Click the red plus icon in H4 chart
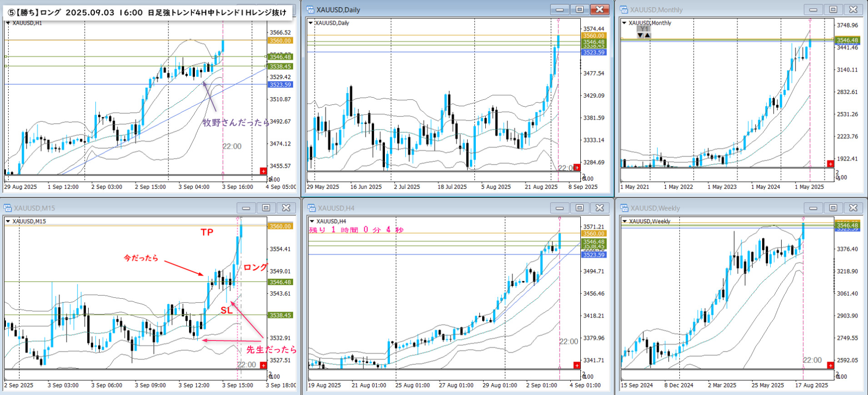The image size is (868, 395). coord(577,365)
